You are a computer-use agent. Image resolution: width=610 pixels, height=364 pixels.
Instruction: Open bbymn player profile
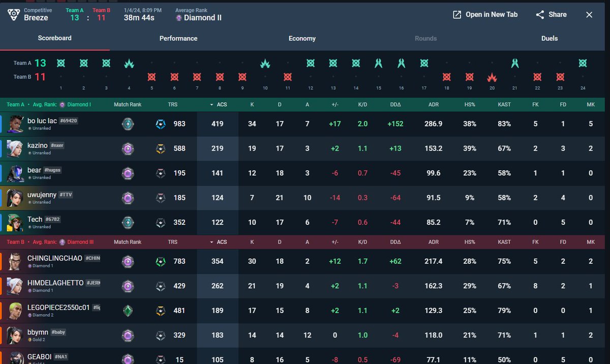coord(37,332)
